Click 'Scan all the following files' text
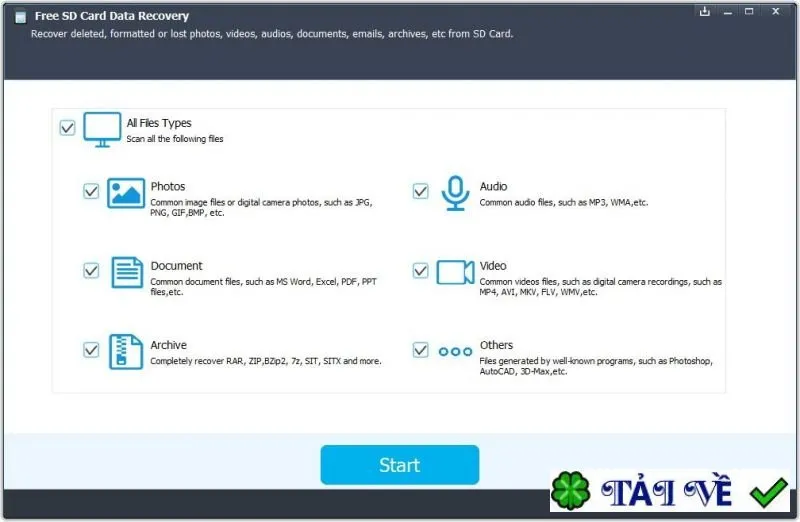The image size is (800, 522). tap(174, 139)
